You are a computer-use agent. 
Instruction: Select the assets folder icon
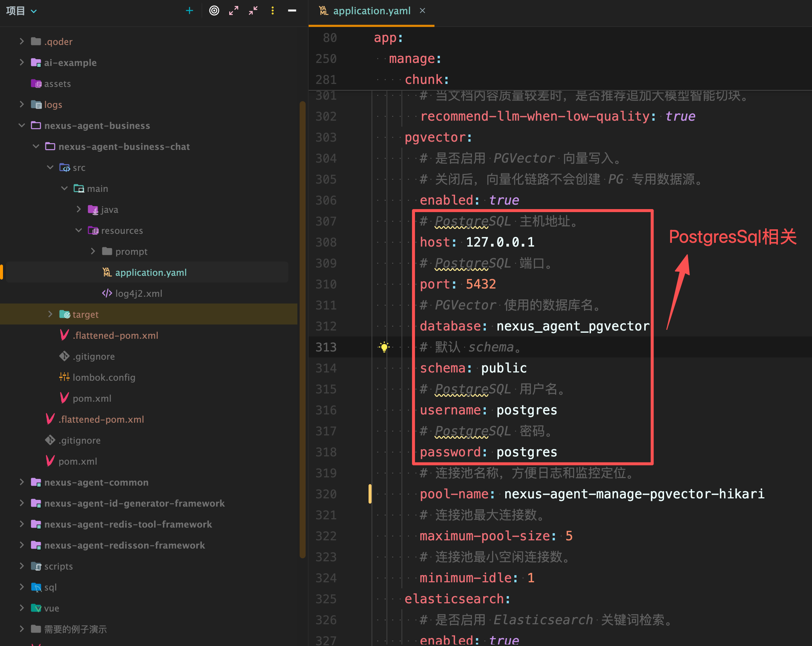[36, 83]
